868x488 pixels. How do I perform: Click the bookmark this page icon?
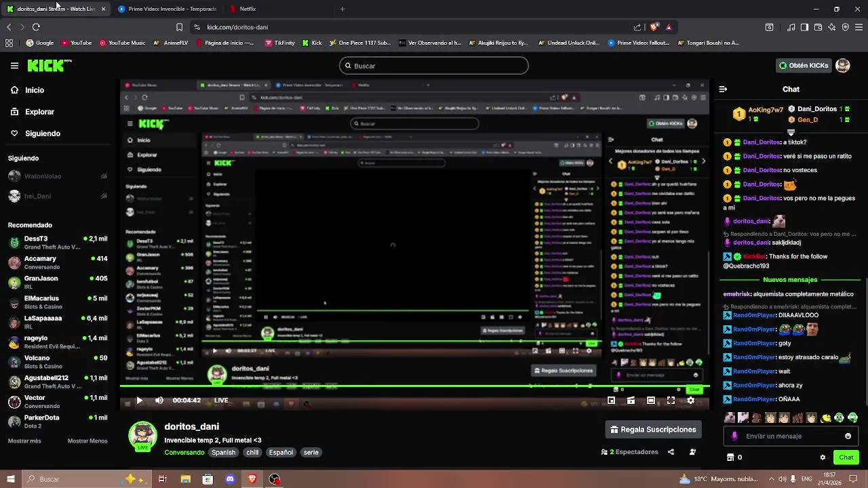tap(179, 27)
